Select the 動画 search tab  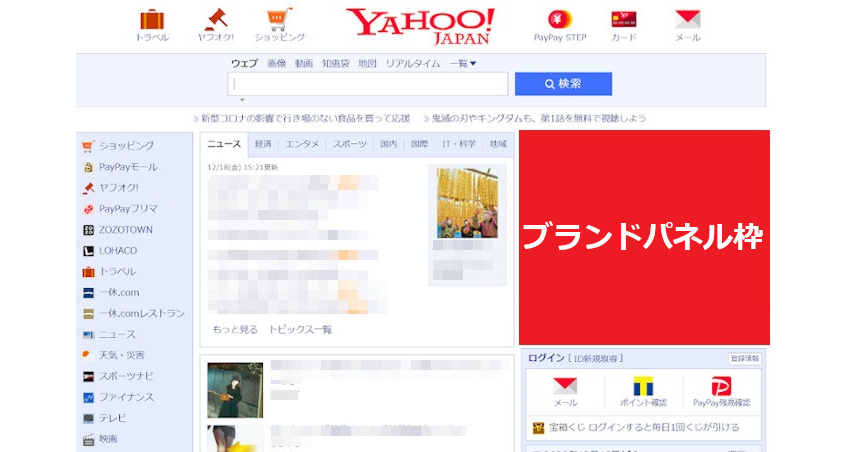point(304,63)
